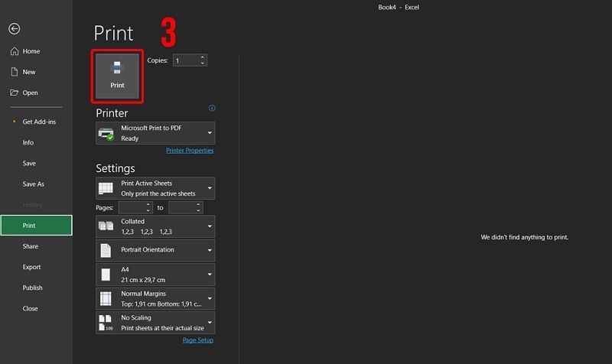
Task: Choose Save As in the sidebar
Action: pos(34,184)
